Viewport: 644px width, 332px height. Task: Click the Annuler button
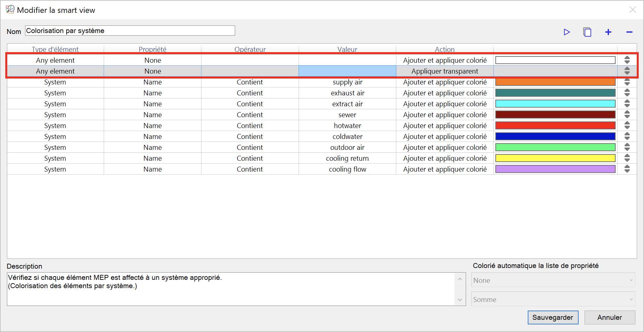[610, 317]
